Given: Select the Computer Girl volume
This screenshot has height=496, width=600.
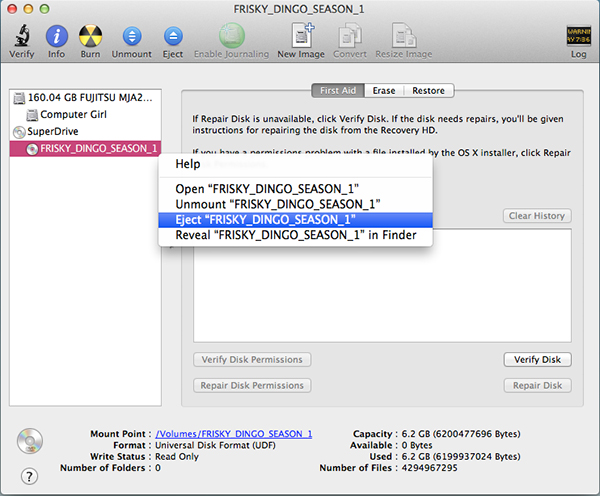Looking at the screenshot, I should click(x=85, y=114).
